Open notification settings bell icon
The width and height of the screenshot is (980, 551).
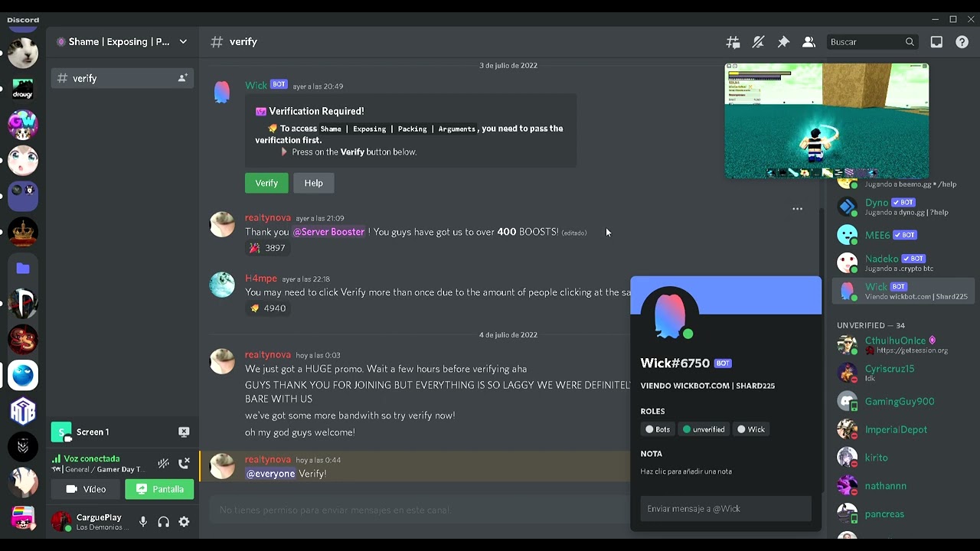[x=758, y=42]
